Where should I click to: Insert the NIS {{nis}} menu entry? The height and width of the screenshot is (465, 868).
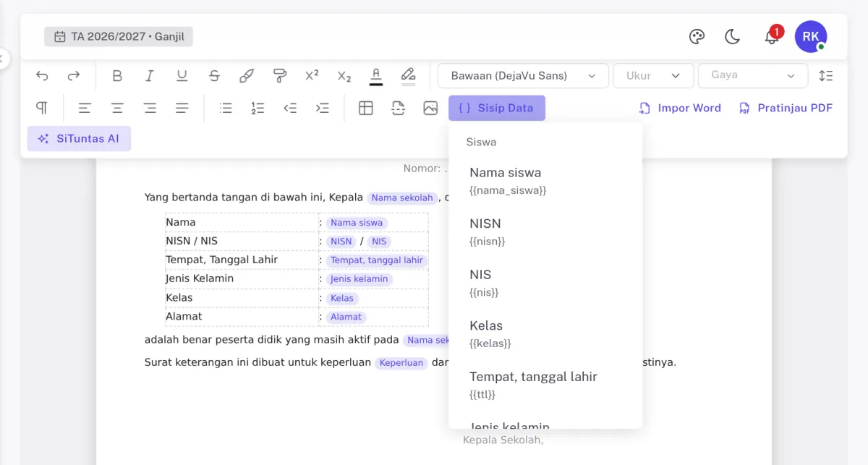point(545,283)
